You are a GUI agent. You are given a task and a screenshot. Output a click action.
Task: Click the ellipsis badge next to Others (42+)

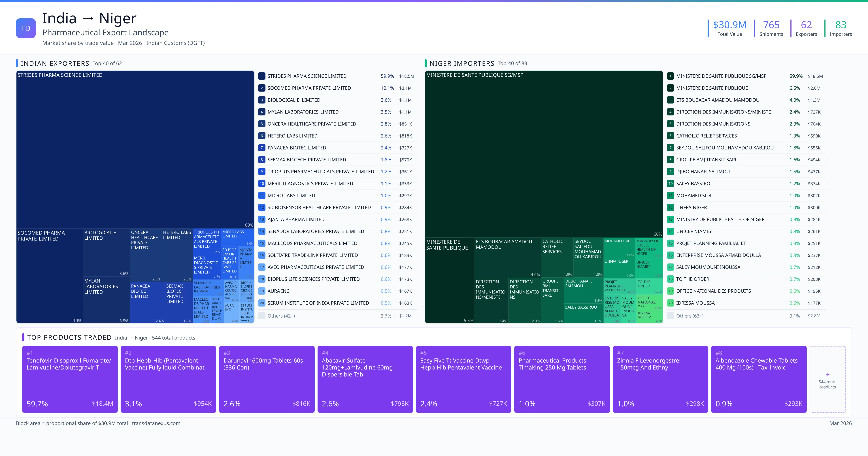click(261, 316)
